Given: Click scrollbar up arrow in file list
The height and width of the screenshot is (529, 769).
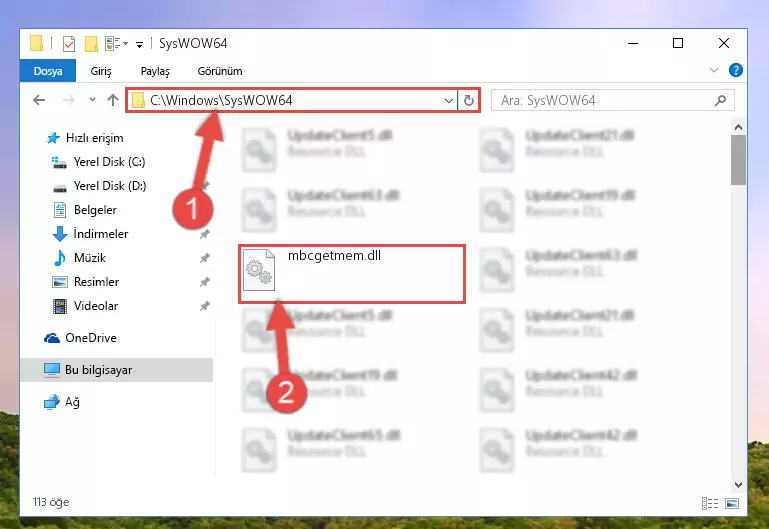Looking at the screenshot, I should (x=738, y=127).
